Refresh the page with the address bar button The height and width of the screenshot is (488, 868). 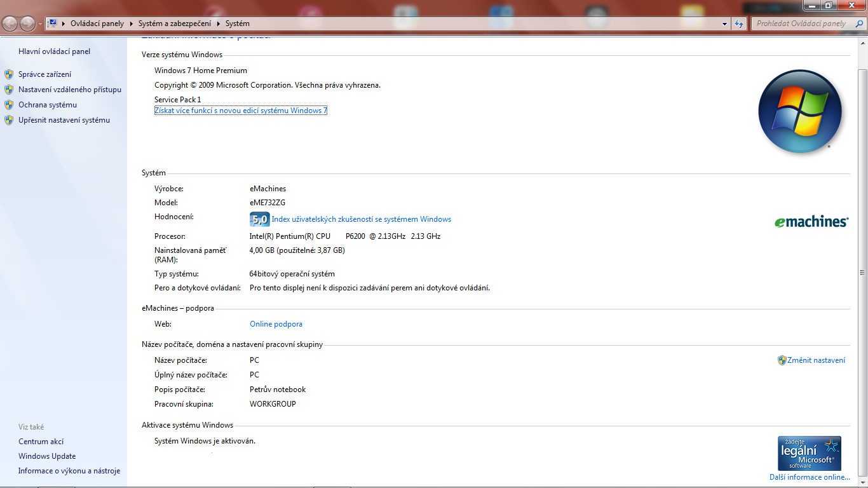click(739, 24)
